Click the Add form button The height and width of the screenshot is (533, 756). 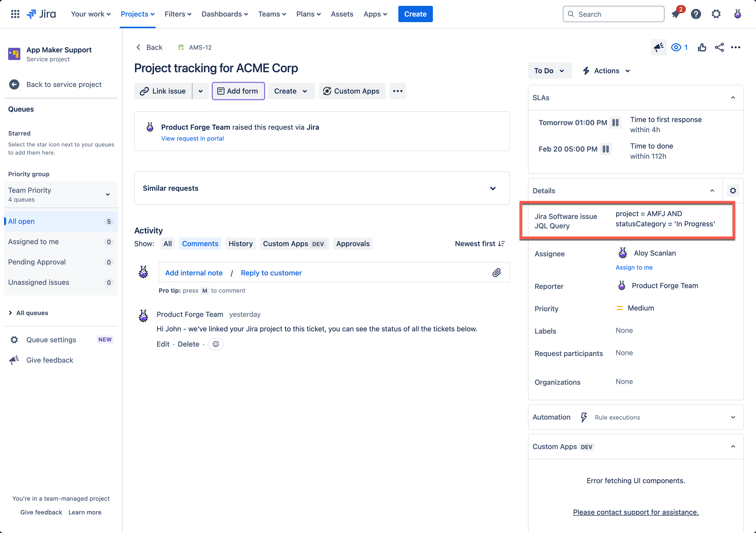(x=238, y=91)
